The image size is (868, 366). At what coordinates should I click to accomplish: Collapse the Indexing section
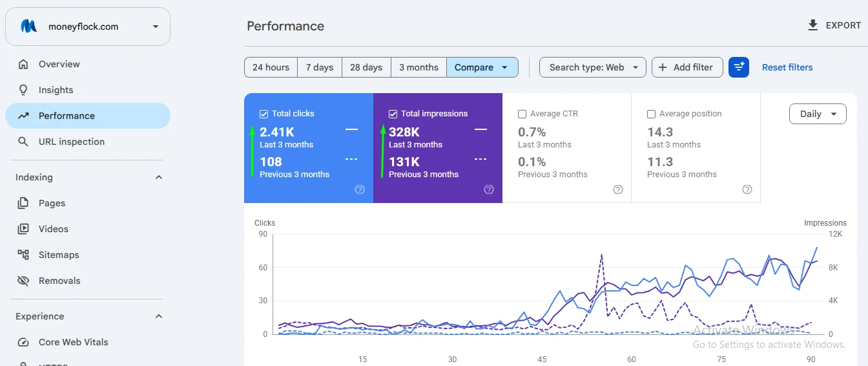[159, 177]
